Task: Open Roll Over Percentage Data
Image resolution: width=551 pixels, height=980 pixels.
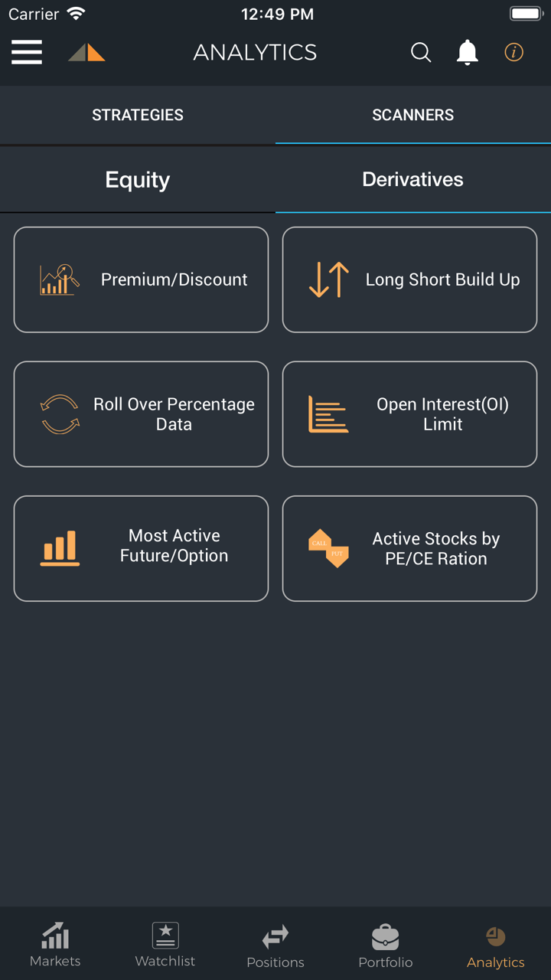Action: 142,414
